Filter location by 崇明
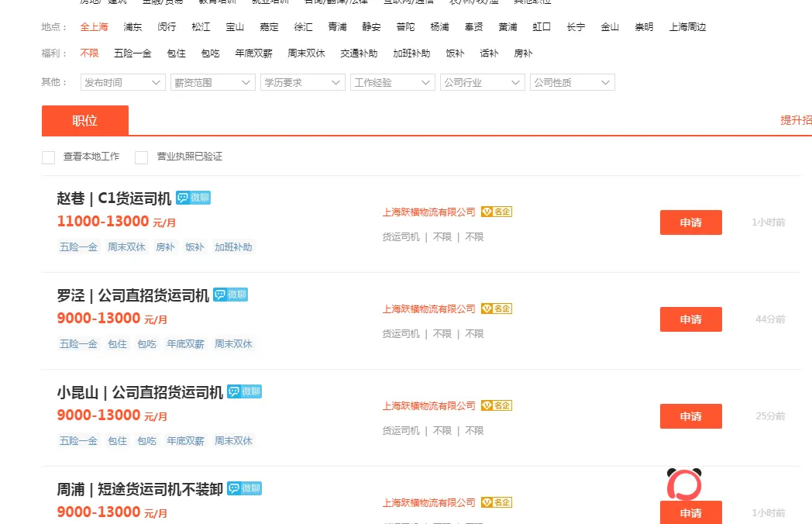Viewport: 812px width, 524px height. click(644, 27)
